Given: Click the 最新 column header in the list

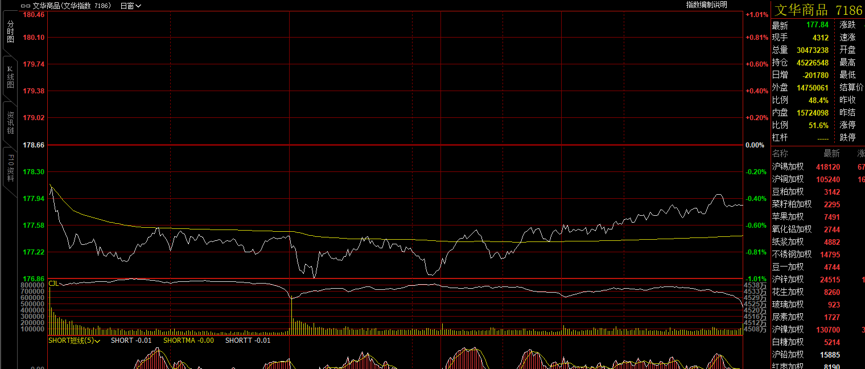Looking at the screenshot, I should [831, 153].
